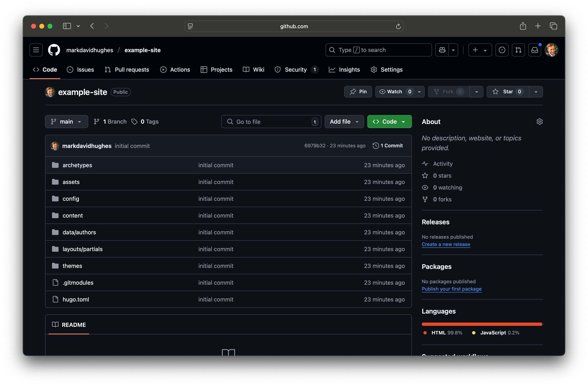Viewport: 588px width, 386px height.
Task: Click the hugo.toml file icon
Action: pyautogui.click(x=55, y=299)
